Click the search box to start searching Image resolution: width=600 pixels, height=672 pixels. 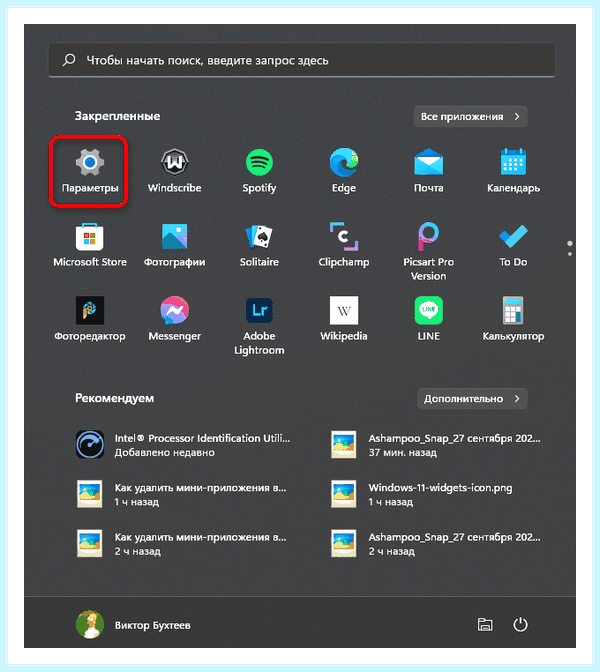click(302, 60)
